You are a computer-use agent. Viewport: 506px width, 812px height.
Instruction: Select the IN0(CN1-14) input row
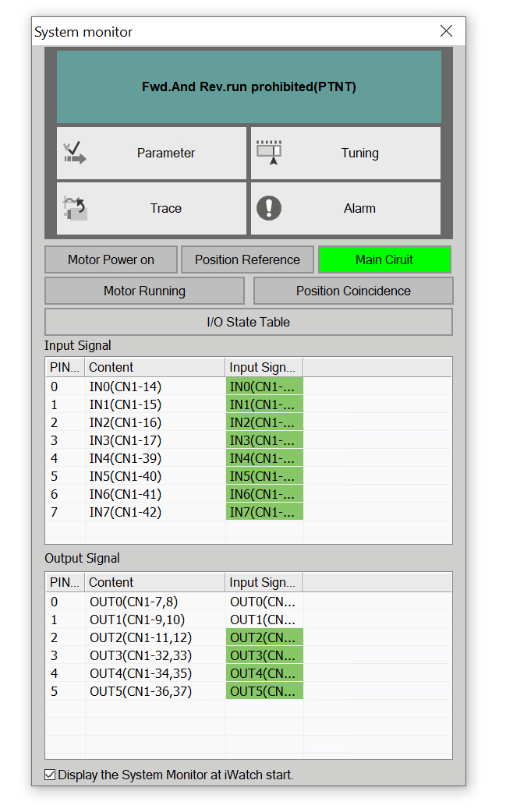[126, 387]
